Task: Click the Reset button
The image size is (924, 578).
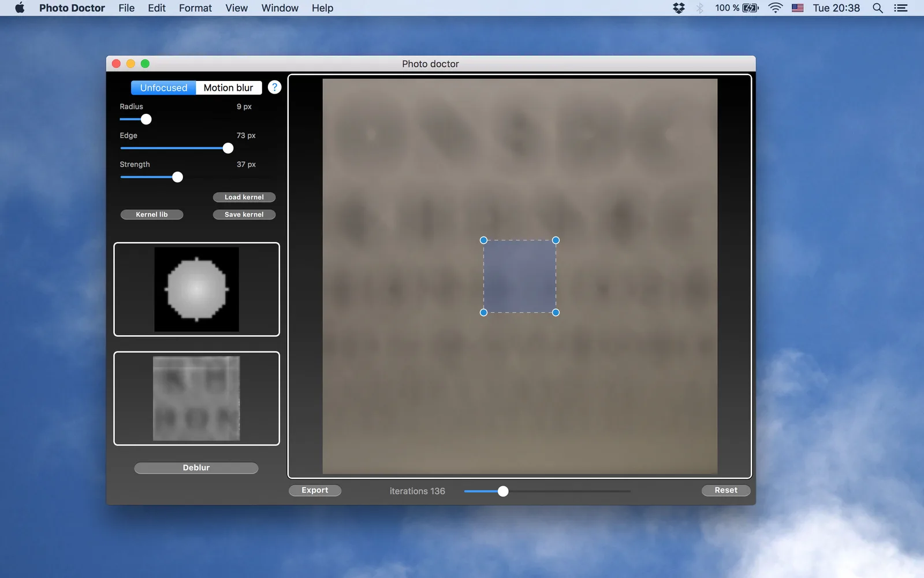Action: point(726,490)
